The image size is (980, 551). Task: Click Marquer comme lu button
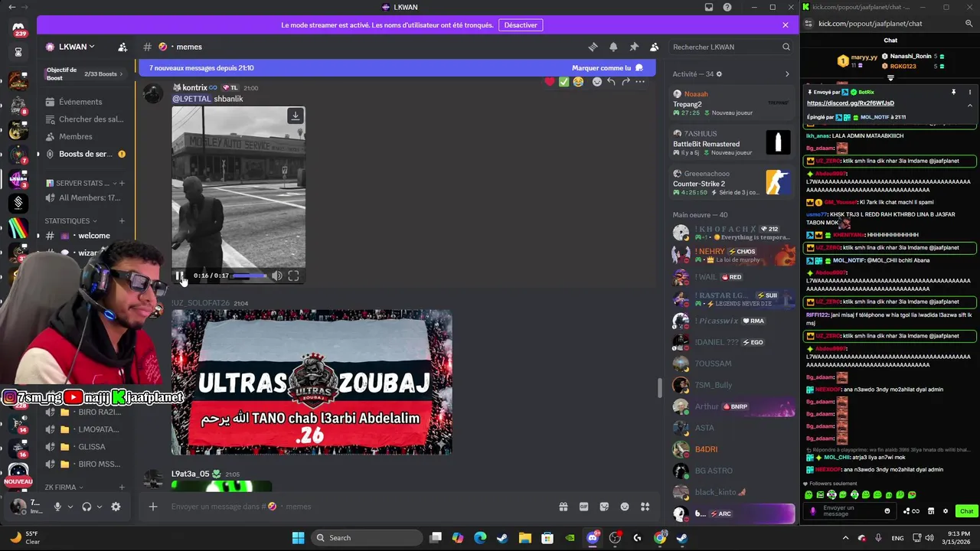coord(607,67)
